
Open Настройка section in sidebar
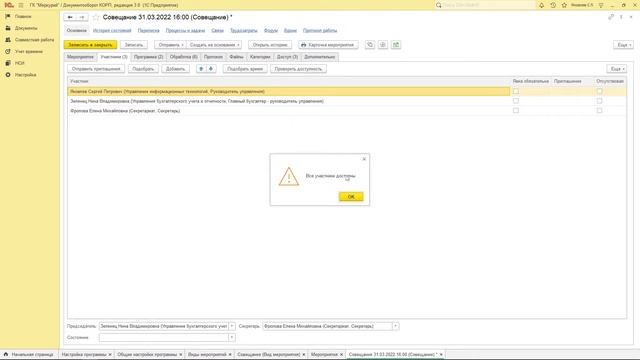[25, 75]
